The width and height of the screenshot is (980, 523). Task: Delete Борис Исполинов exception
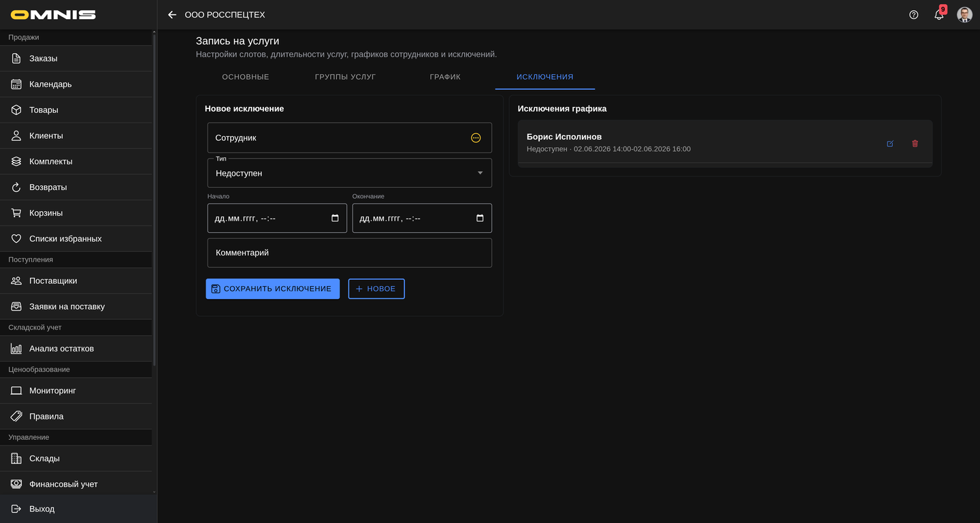tap(915, 144)
